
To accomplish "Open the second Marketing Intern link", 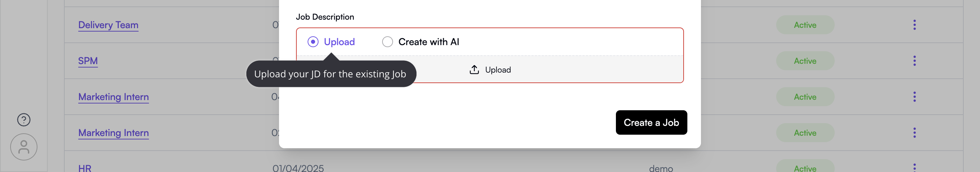I will click(x=113, y=133).
